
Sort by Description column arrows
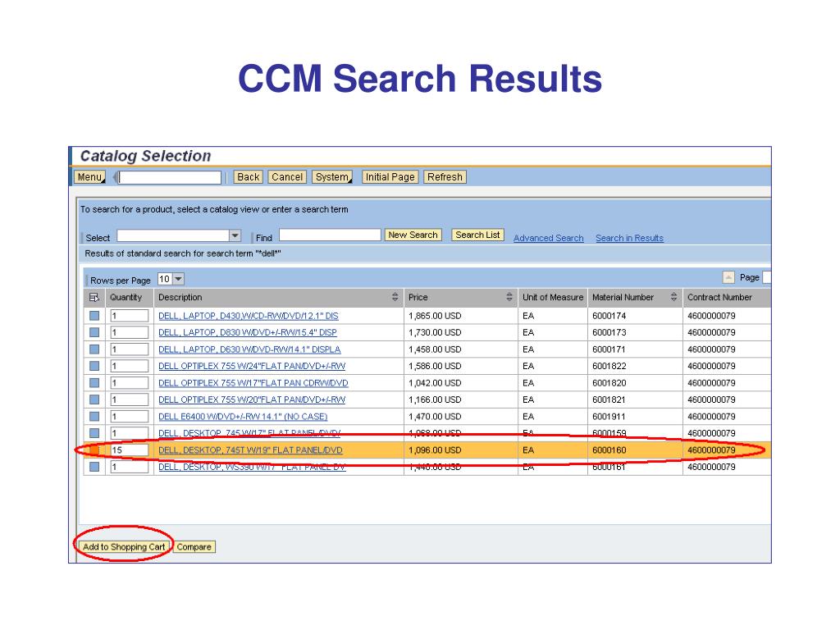point(395,297)
